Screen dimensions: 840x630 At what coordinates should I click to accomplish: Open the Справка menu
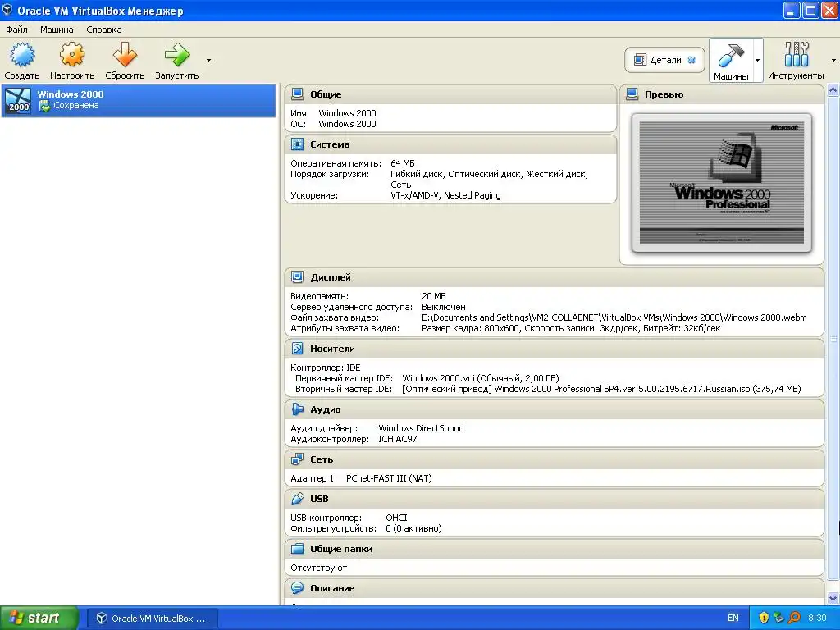pyautogui.click(x=104, y=30)
